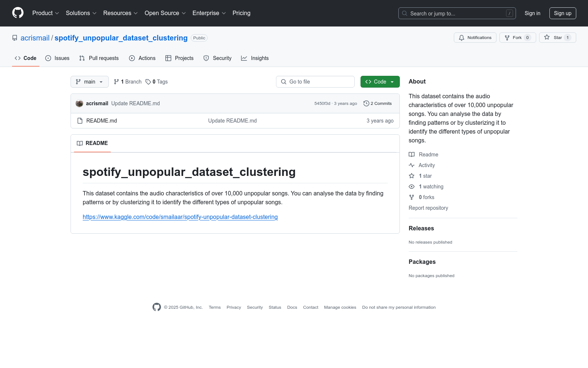Focus the 'Search or jump to' field
Image resolution: width=588 pixels, height=368 pixels.
[x=457, y=13]
